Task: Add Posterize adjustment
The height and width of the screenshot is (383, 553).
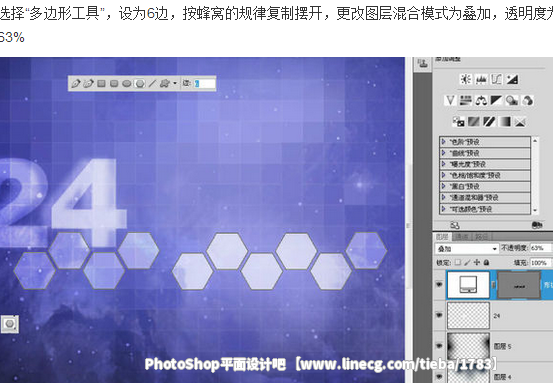Action: click(x=474, y=122)
